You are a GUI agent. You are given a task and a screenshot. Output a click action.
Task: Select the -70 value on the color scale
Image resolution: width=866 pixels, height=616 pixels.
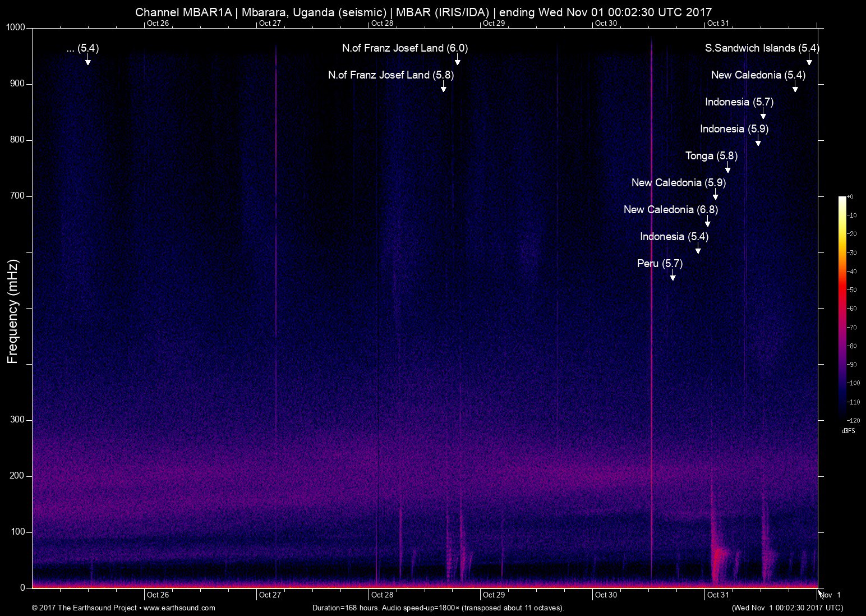coord(851,328)
